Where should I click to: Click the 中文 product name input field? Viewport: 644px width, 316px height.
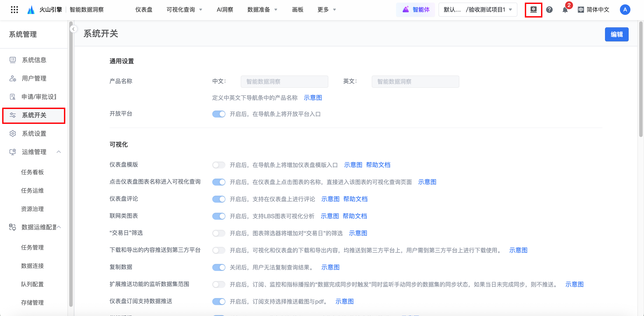click(284, 82)
